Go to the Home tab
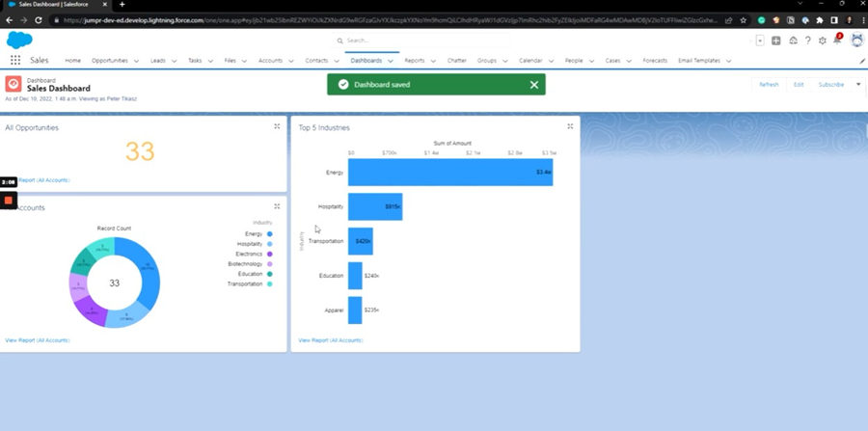 (x=72, y=61)
